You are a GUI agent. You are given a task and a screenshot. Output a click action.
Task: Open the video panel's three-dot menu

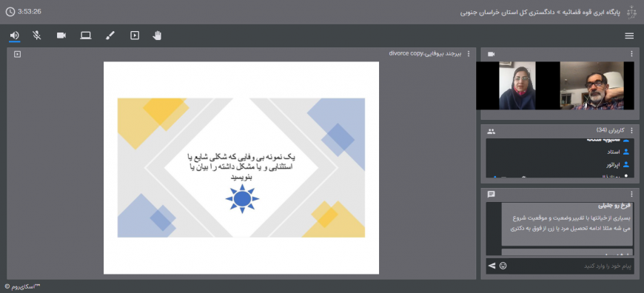(631, 54)
